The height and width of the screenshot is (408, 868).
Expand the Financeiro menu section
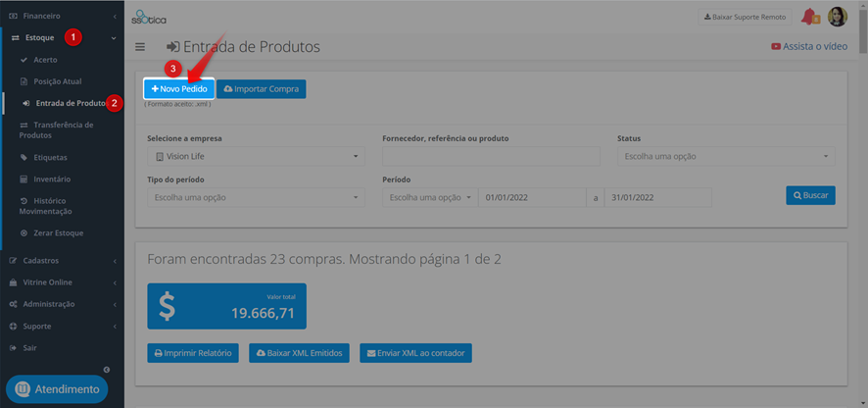pyautogui.click(x=62, y=16)
